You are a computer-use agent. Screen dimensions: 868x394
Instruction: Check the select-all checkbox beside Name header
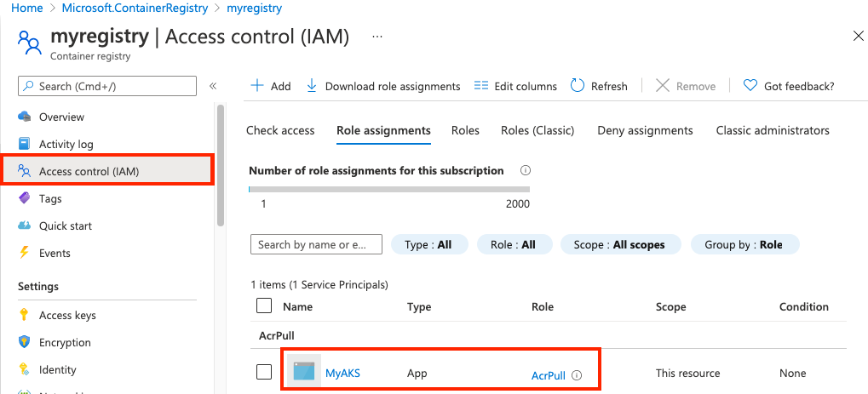[x=264, y=305]
